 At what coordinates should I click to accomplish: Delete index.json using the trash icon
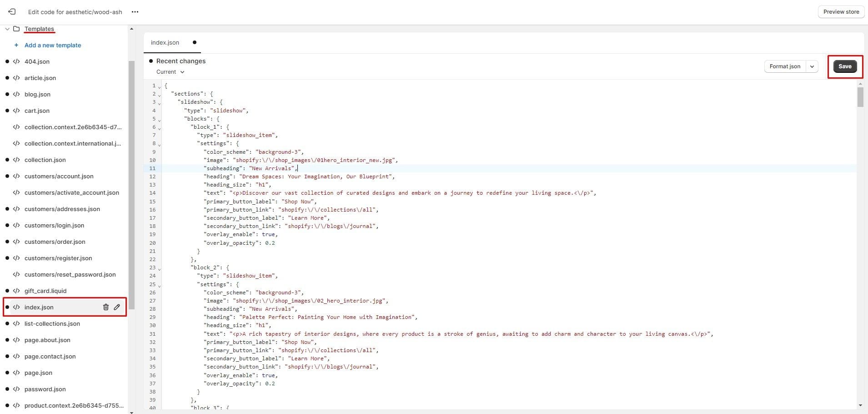(x=105, y=307)
